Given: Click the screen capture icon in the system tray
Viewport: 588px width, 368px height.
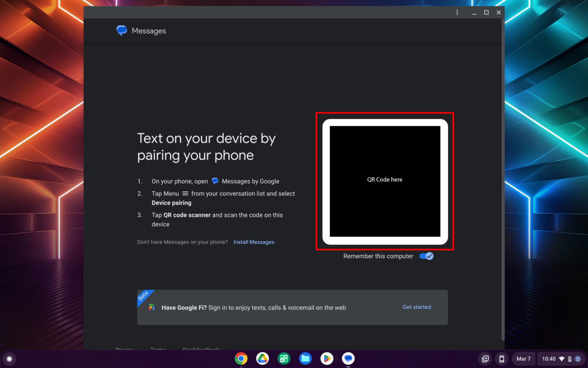Looking at the screenshot, I should [485, 359].
